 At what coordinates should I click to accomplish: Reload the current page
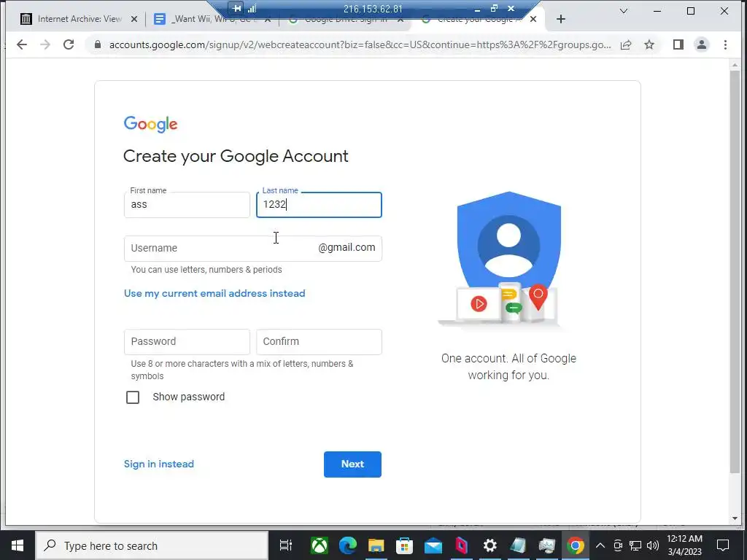pos(69,44)
